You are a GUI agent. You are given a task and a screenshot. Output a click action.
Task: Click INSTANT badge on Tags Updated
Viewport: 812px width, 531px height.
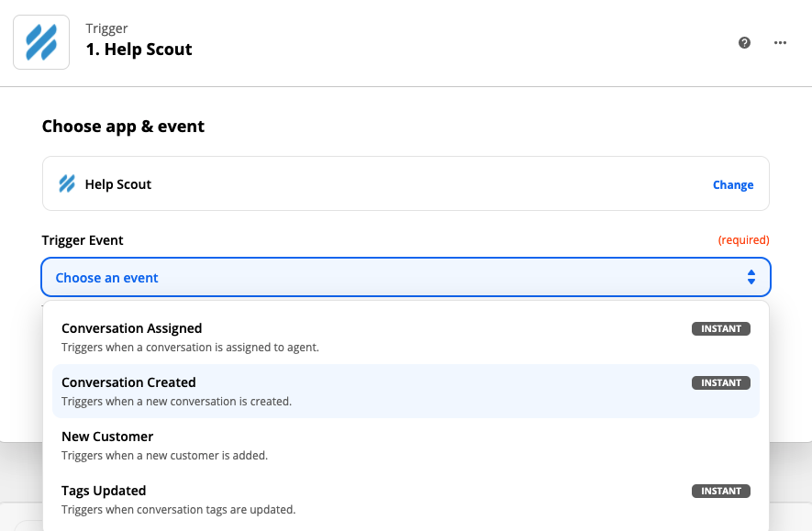click(x=721, y=492)
